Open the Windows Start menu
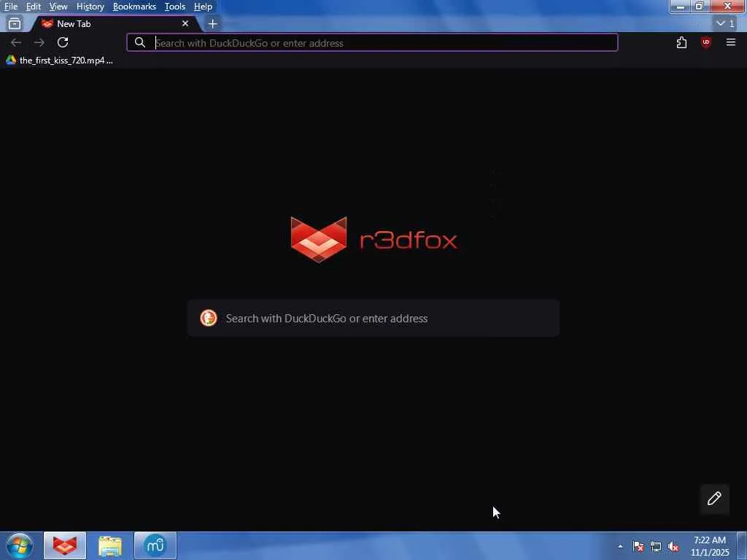The image size is (747, 560). 19,545
